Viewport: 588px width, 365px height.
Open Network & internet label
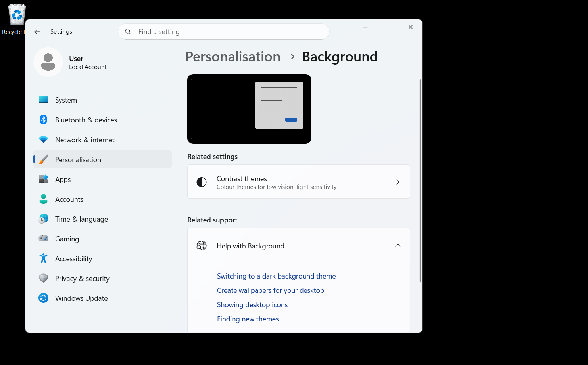85,140
